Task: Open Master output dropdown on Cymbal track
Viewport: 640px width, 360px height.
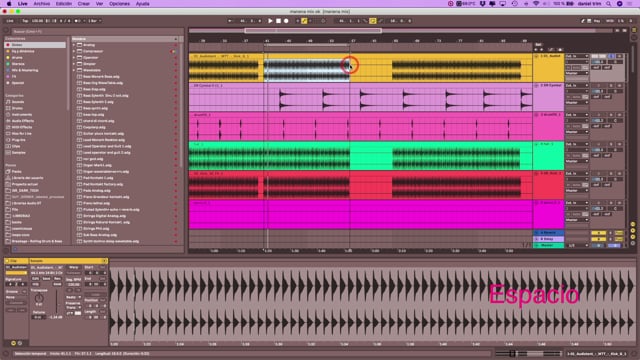Action: pos(577,103)
